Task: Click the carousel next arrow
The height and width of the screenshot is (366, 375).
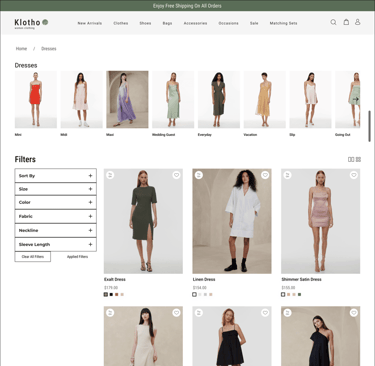Action: (355, 99)
